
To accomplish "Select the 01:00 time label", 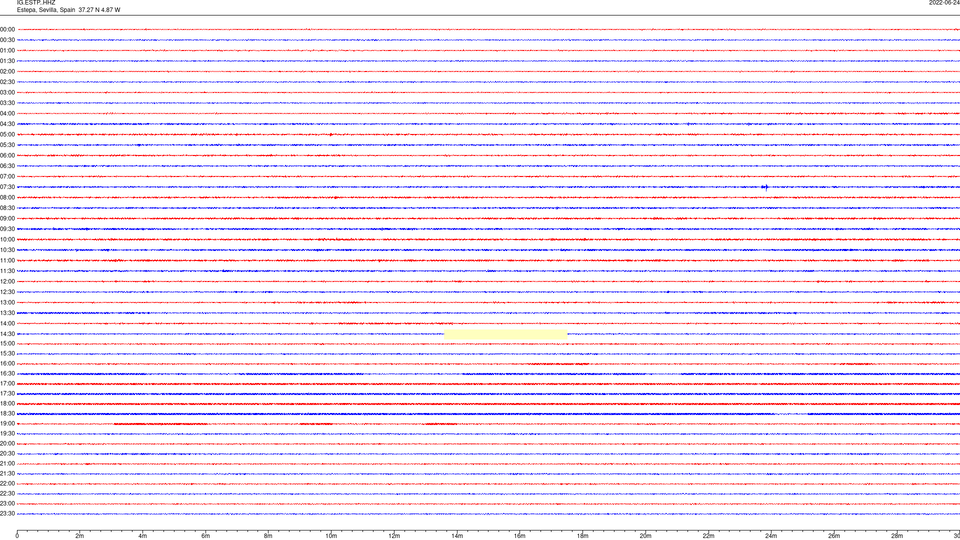I will coord(7,51).
